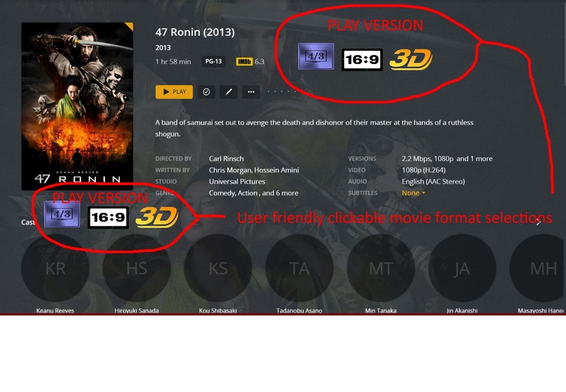Open the three-dots more actions menu
This screenshot has width=566, height=392.
[x=251, y=92]
